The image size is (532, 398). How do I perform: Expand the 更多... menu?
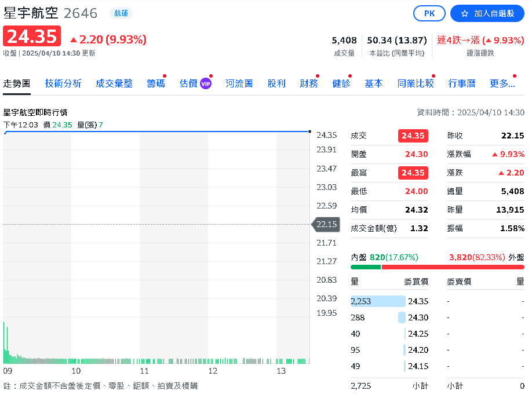click(x=502, y=83)
